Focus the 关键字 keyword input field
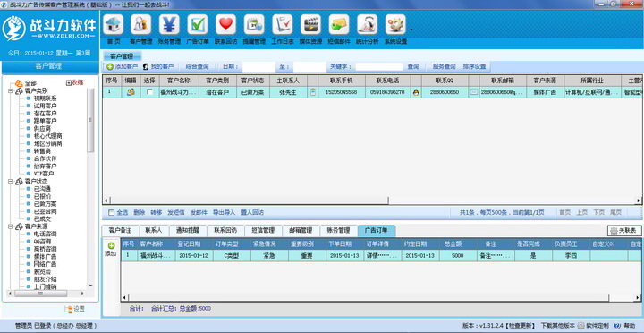The height and width of the screenshot is (333, 644). [x=378, y=66]
